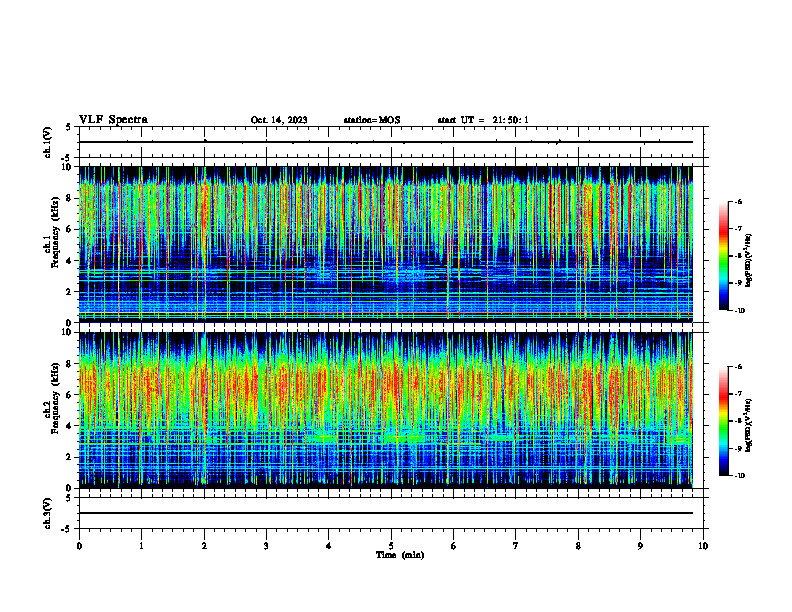Screen dimensions: 792x612
Task: Click inside the ch.1 spectrogram panel
Action: tap(385, 244)
